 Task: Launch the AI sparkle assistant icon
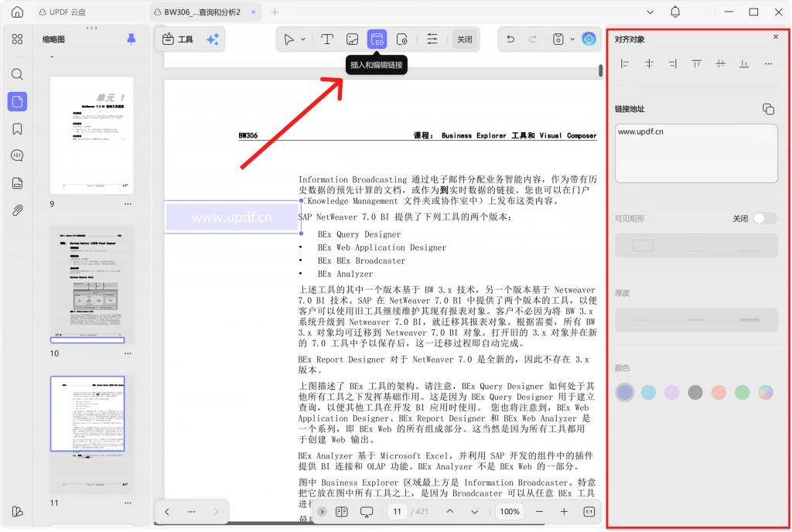[213, 39]
